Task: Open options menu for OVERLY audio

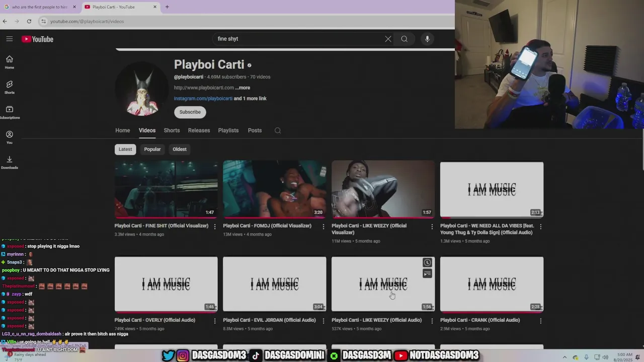Action: (x=215, y=321)
